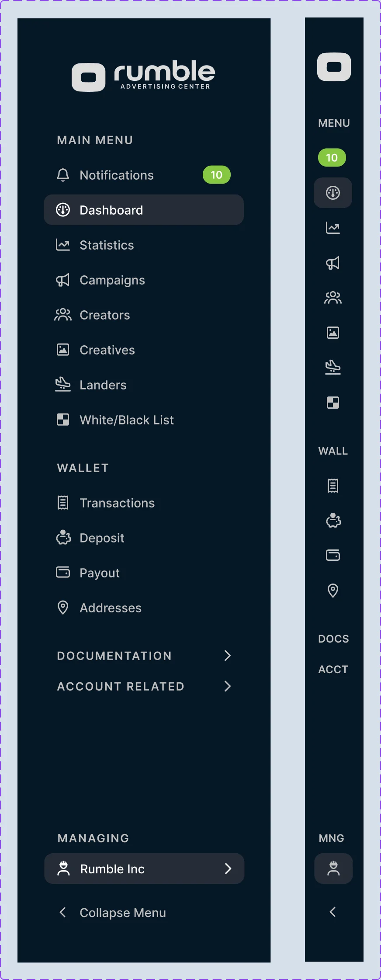Click DOCS in the collapsed sidebar
Viewport: 381px width, 980px height.
point(333,639)
